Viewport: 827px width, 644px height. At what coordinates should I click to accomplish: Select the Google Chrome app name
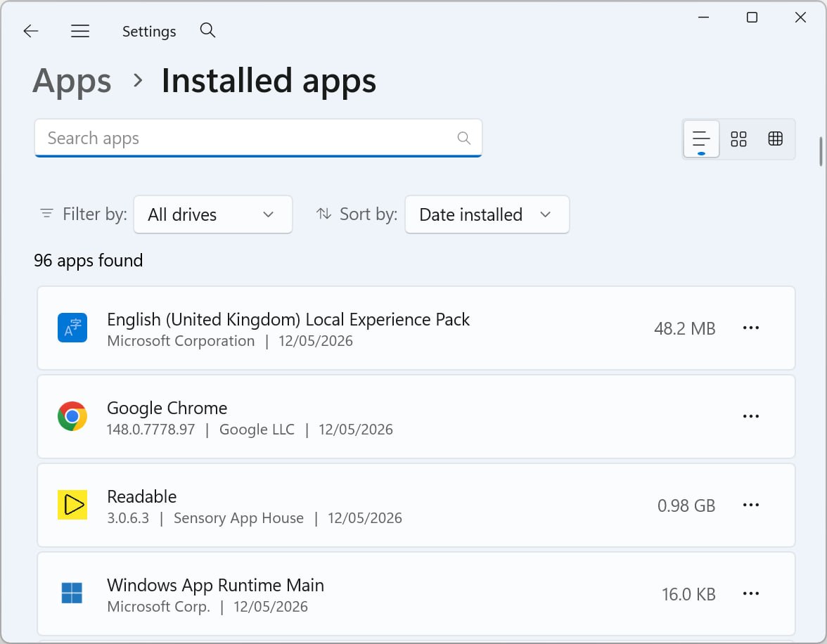click(x=167, y=408)
